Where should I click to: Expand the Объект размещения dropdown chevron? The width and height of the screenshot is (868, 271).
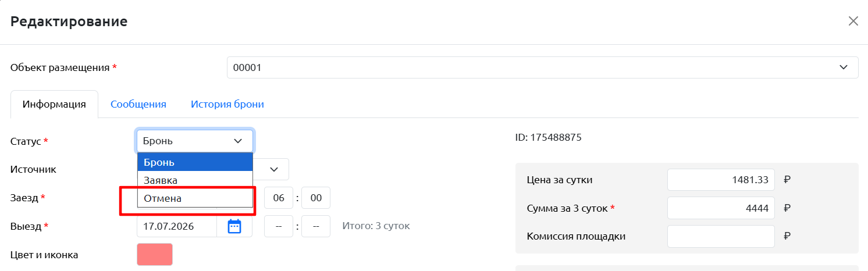tap(844, 67)
